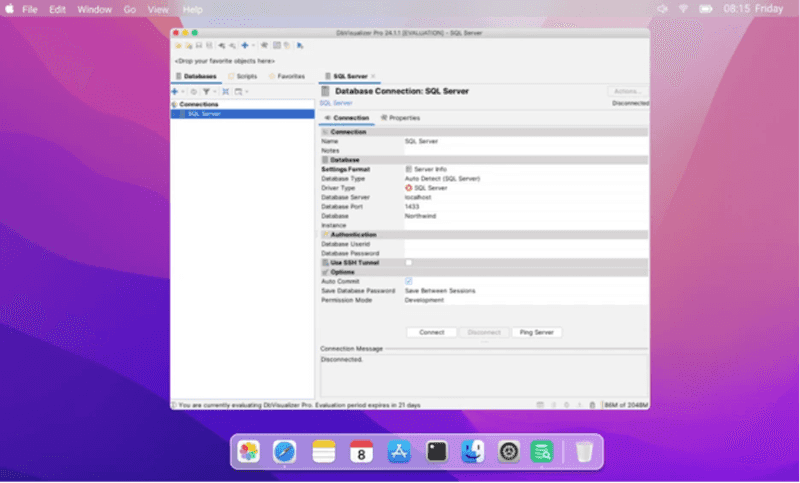Switch to the Scripts tab
This screenshot has height=483, width=800.
click(242, 77)
